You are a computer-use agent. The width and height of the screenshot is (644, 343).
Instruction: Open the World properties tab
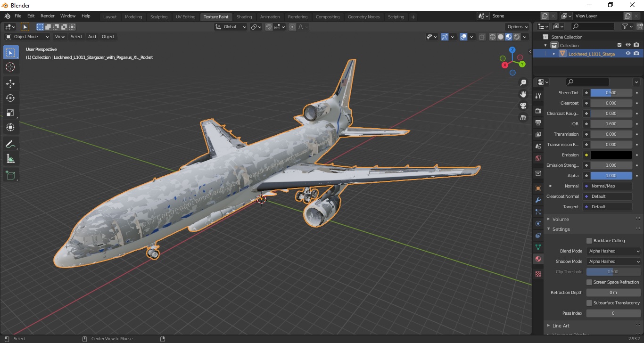pos(538,158)
